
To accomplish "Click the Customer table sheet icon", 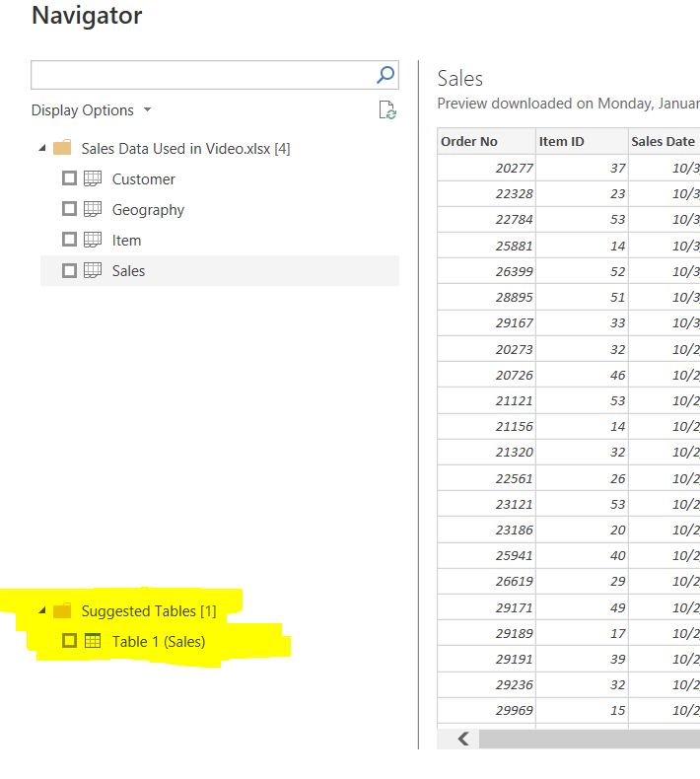I will (93, 178).
